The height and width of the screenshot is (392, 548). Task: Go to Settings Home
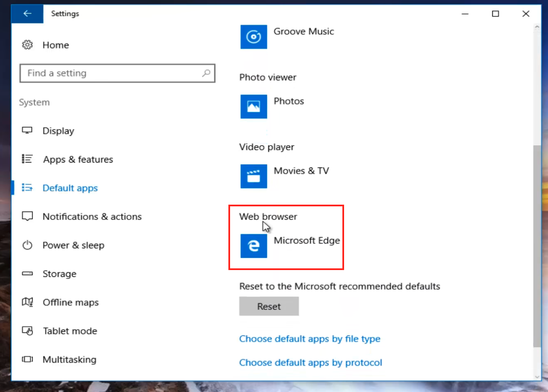pyautogui.click(x=56, y=45)
